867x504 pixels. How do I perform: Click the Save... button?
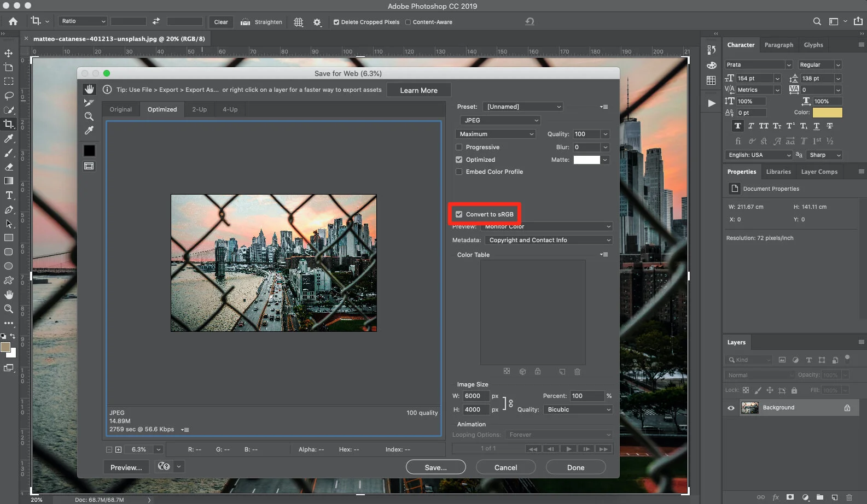click(x=436, y=467)
